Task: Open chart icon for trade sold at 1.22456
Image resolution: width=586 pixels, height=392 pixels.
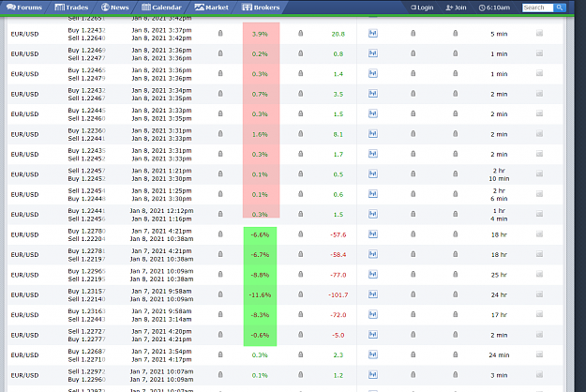Action: pos(373,214)
